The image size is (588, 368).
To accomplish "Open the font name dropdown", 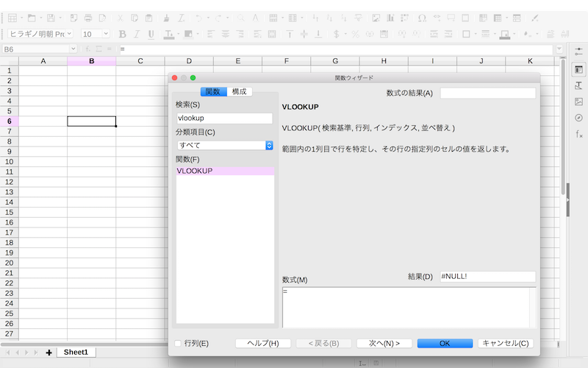I will [69, 34].
